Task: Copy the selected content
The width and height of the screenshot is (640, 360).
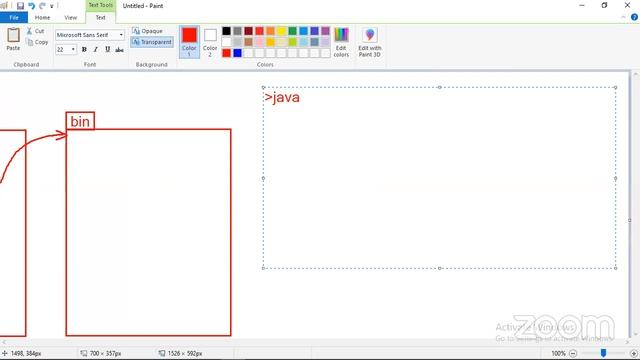Action: pyautogui.click(x=37, y=42)
